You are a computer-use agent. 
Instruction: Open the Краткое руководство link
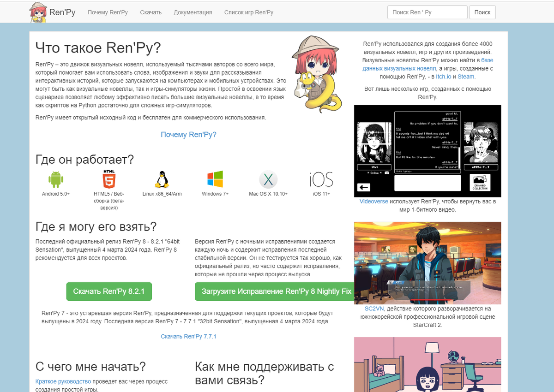(63, 382)
